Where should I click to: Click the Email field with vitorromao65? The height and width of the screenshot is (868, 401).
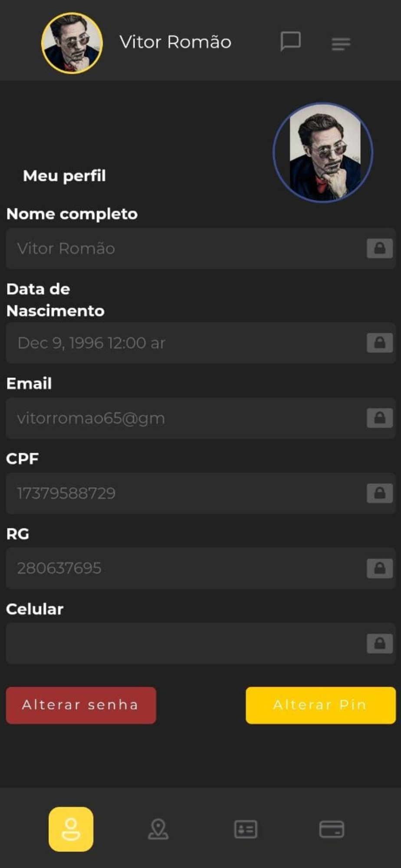coord(201,418)
